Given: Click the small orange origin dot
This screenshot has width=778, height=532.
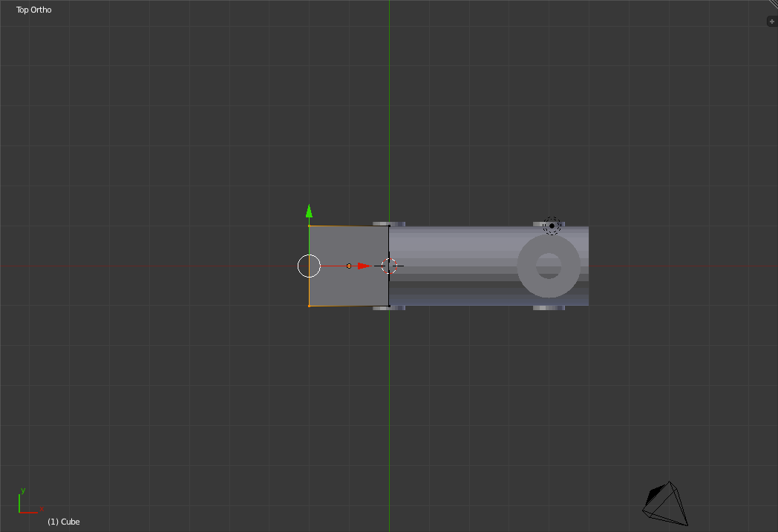Looking at the screenshot, I should coord(349,266).
